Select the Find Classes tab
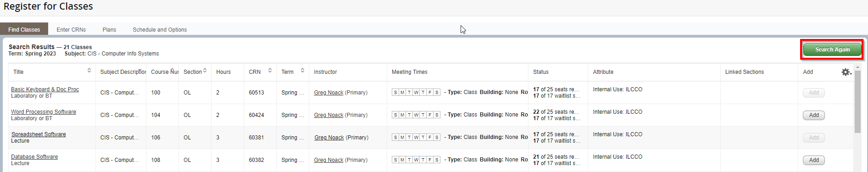This screenshot has height=172, width=868. coord(24,29)
